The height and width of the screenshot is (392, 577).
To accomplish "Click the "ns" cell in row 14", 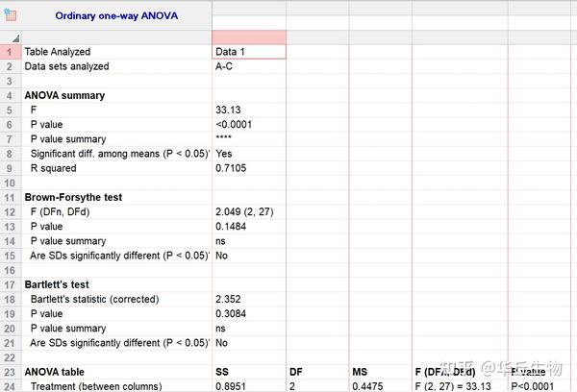I will pyautogui.click(x=249, y=241).
